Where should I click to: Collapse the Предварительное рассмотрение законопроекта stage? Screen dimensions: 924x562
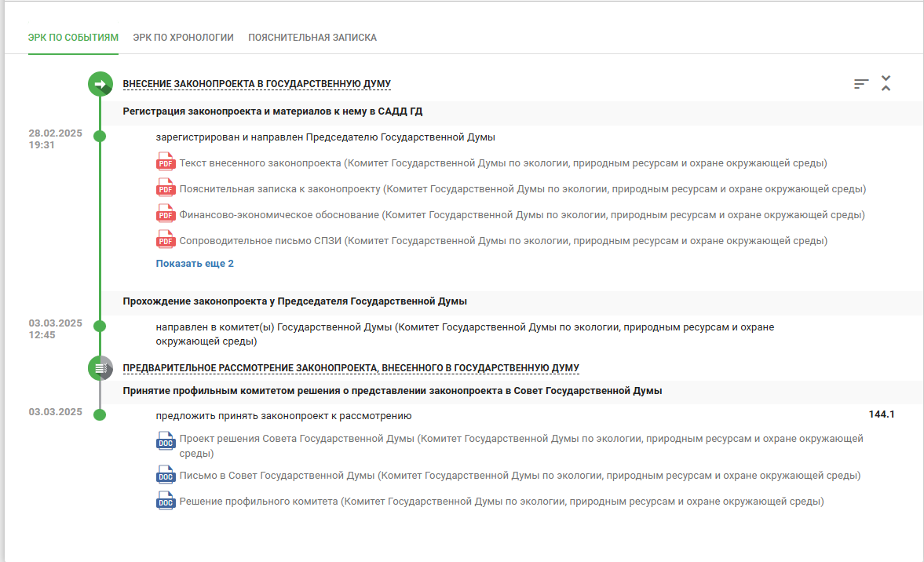(351, 368)
